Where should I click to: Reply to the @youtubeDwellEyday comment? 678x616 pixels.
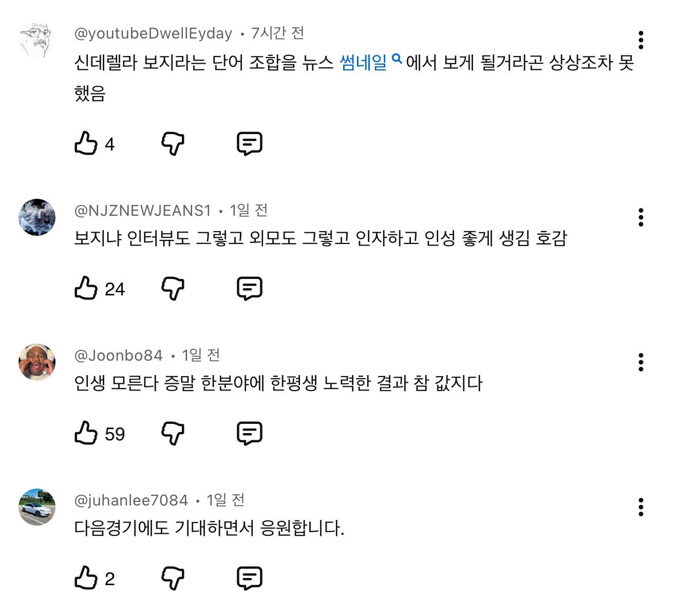click(x=250, y=143)
